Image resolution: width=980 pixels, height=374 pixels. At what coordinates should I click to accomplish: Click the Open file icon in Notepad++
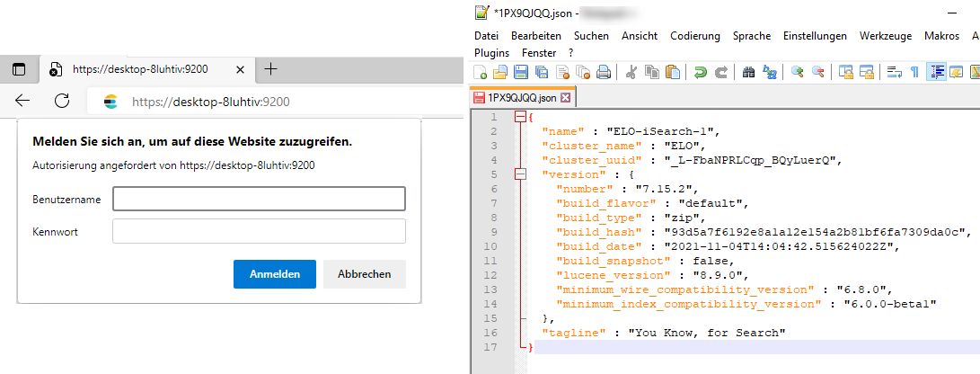[500, 73]
